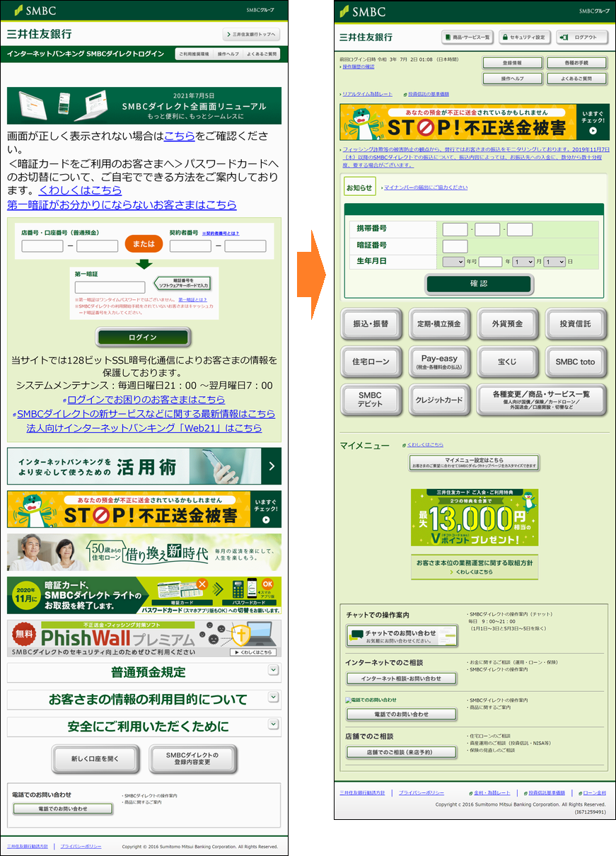
Task: Click arrow on 活用術 banner
Action: (272, 466)
